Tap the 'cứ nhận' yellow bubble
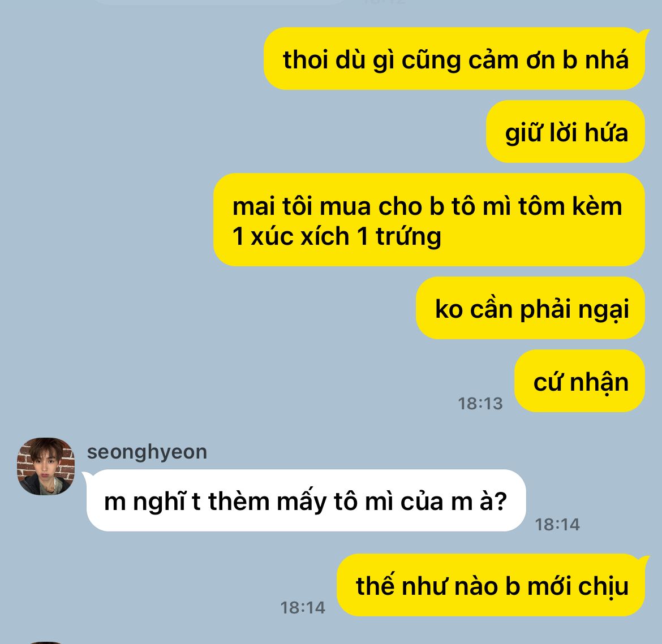 pyautogui.click(x=579, y=381)
